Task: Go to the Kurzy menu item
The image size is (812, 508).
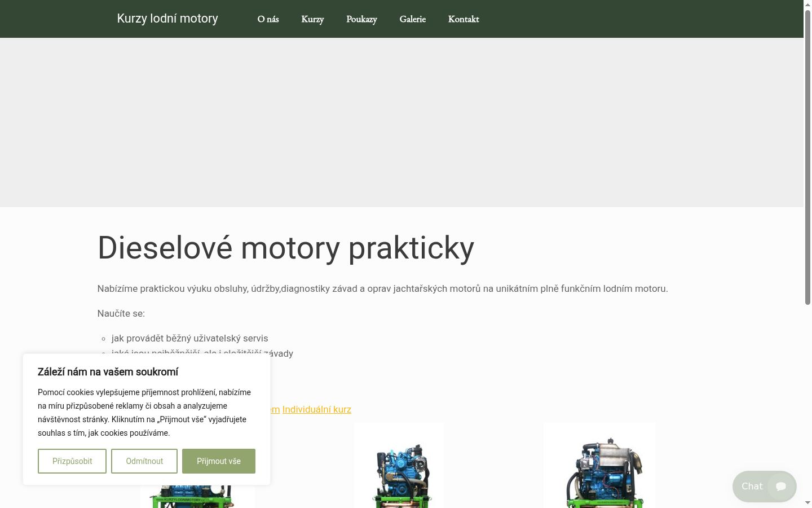Action: [x=312, y=19]
